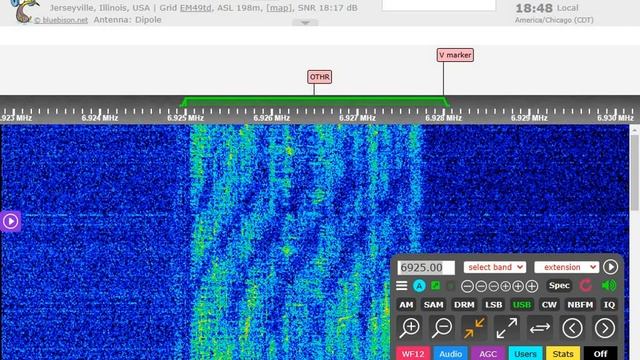Switch to the AGC tab
Image resolution: width=640 pixels, height=360 pixels.
488,353
